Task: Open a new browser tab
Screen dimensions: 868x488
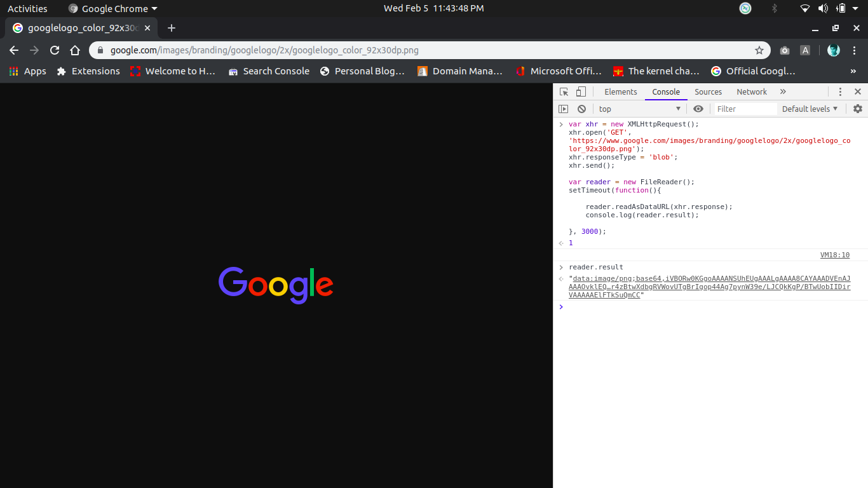Action: 172,28
